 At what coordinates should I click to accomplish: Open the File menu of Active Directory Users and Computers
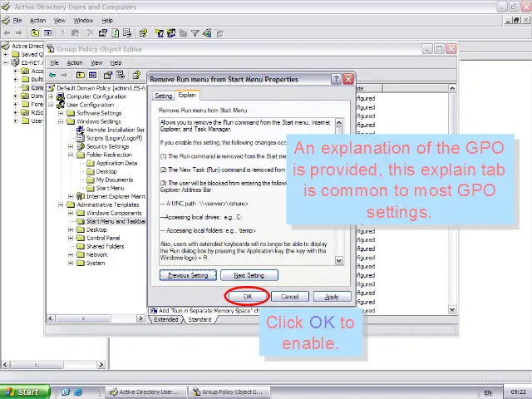point(17,20)
